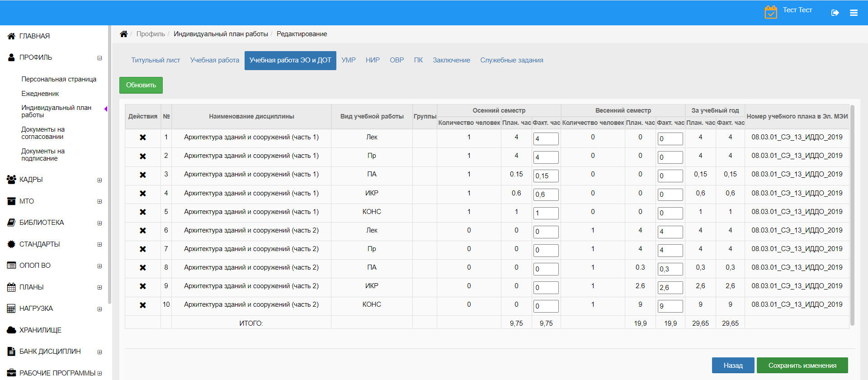Screen dimensions: 868x380
Task: Click the ПРОФИЛЬ user icon
Action: point(11,57)
